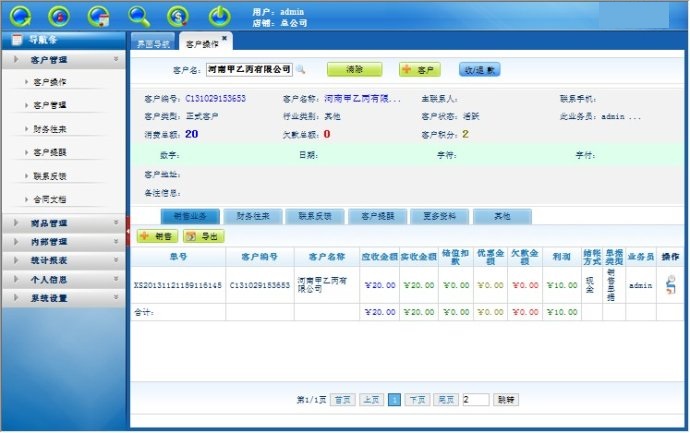
Task: Open 客户操作 in the sidebar tree
Action: point(50,82)
